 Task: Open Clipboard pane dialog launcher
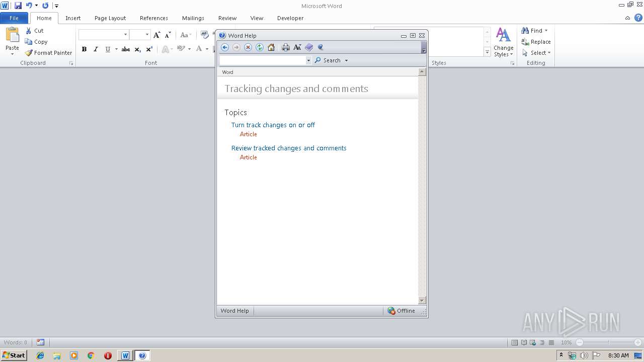coord(71,63)
